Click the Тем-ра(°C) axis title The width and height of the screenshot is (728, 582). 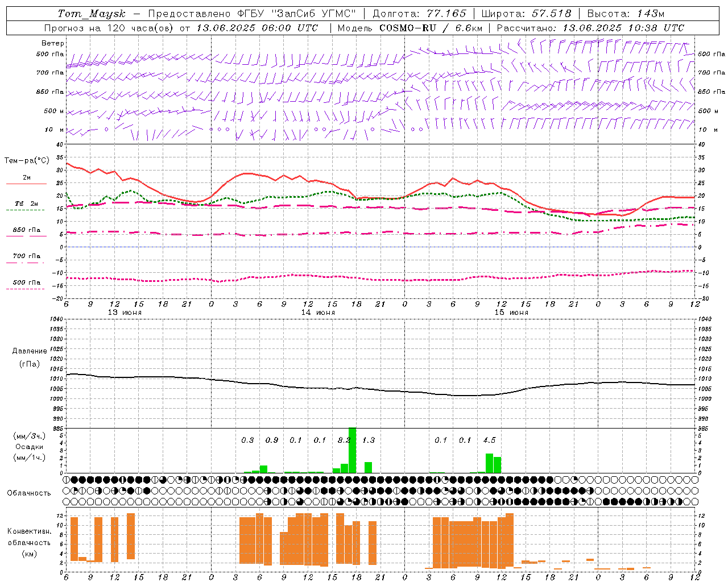pos(27,161)
